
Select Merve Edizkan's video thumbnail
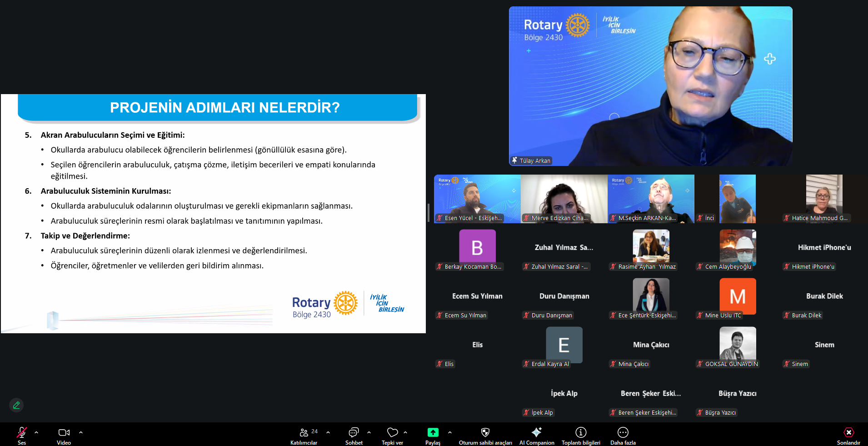(564, 199)
